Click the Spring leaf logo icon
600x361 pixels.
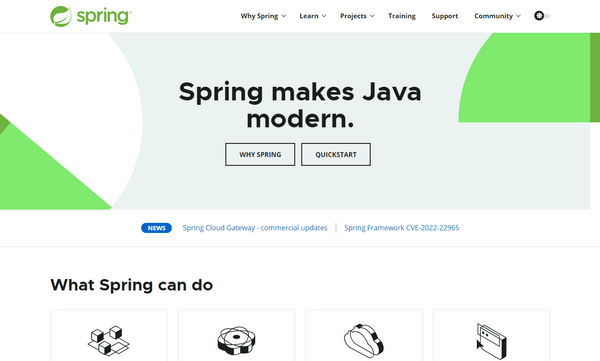[61, 16]
